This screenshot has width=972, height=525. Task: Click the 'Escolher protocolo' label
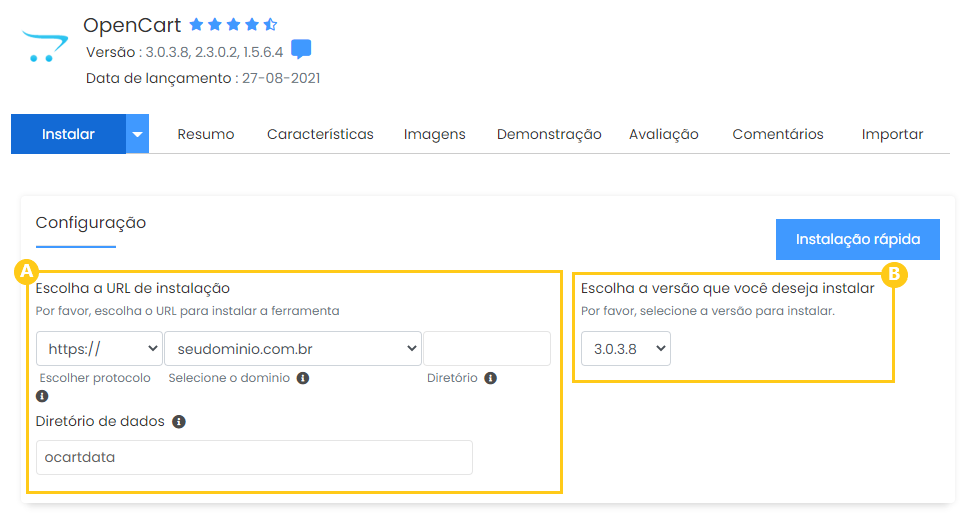point(95,378)
